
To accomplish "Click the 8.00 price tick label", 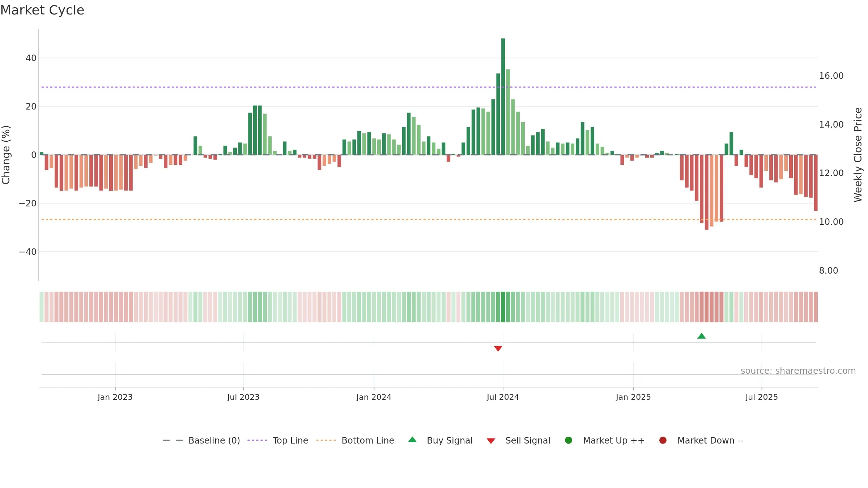I will [x=828, y=271].
